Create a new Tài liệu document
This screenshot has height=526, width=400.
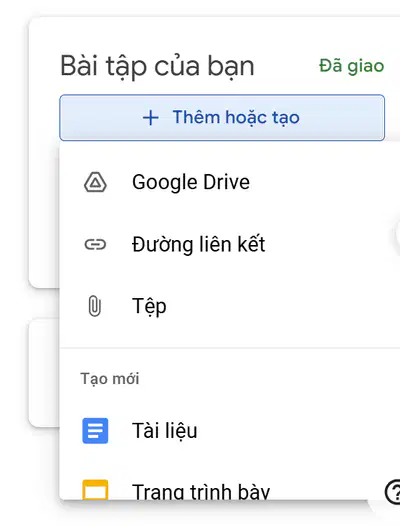click(230, 431)
